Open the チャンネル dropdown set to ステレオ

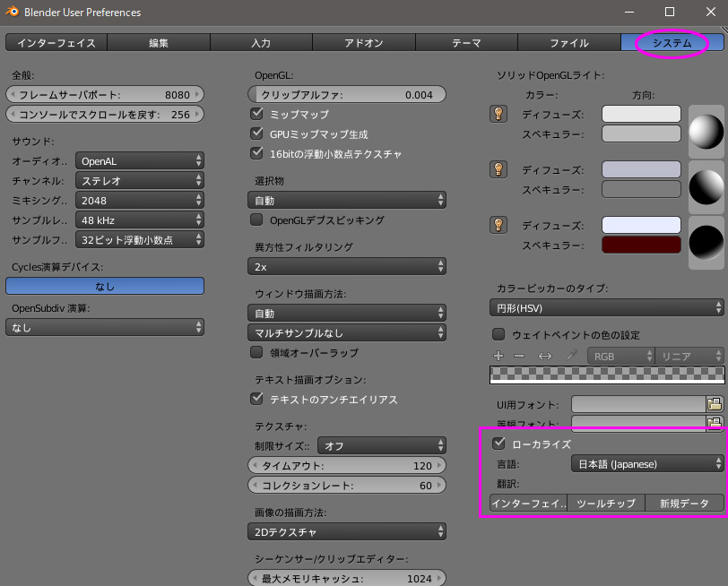point(140,180)
